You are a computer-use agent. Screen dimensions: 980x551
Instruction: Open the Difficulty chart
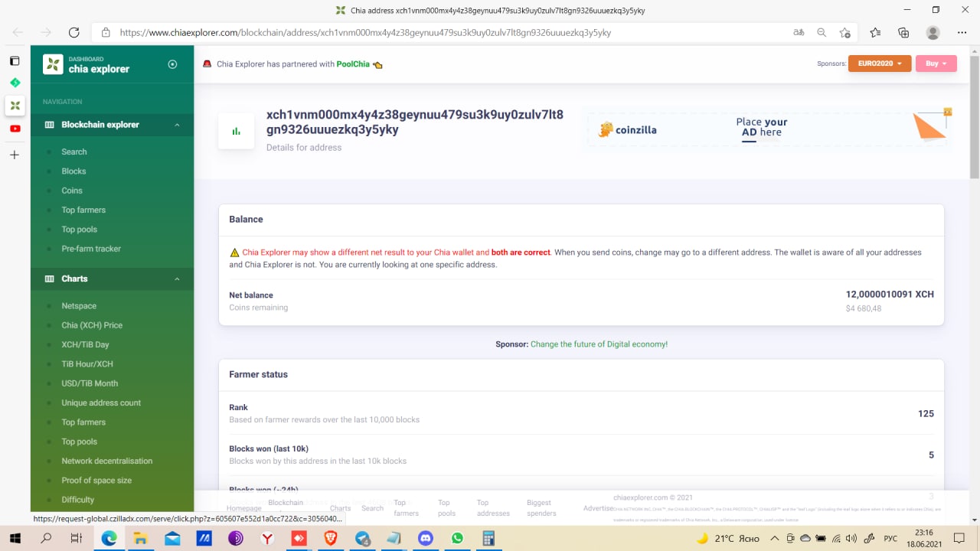[x=78, y=500]
